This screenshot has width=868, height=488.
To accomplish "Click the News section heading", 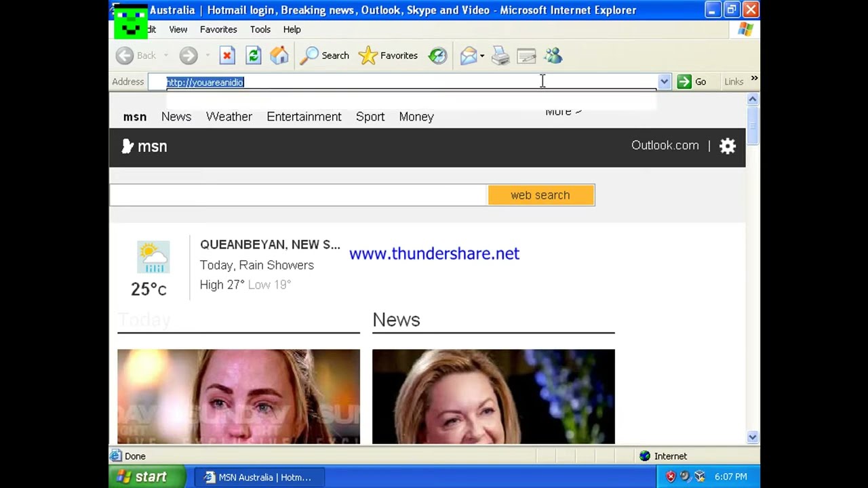I will coord(396,320).
